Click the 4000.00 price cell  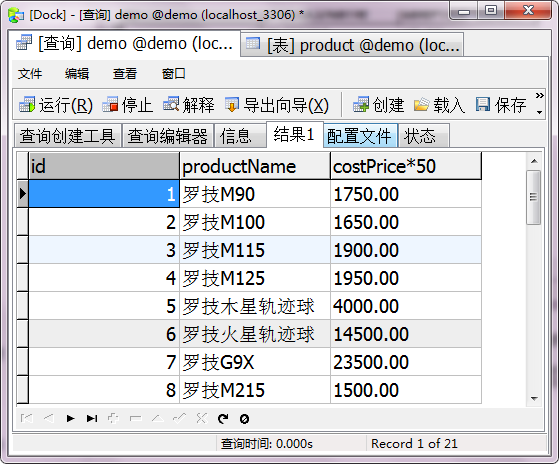click(x=406, y=306)
